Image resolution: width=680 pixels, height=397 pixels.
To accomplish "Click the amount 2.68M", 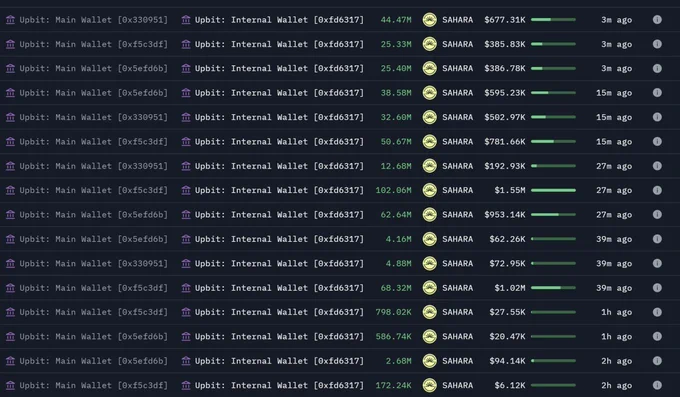I will (399, 361).
